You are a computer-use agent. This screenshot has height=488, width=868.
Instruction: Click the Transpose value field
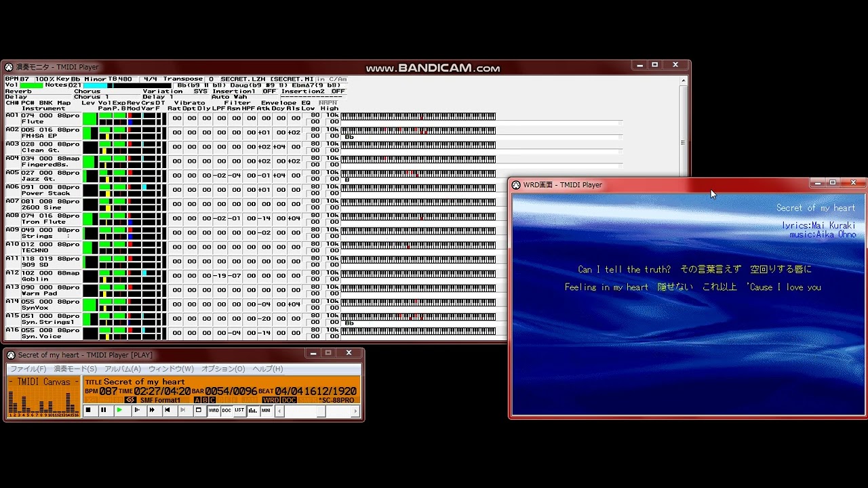click(211, 79)
